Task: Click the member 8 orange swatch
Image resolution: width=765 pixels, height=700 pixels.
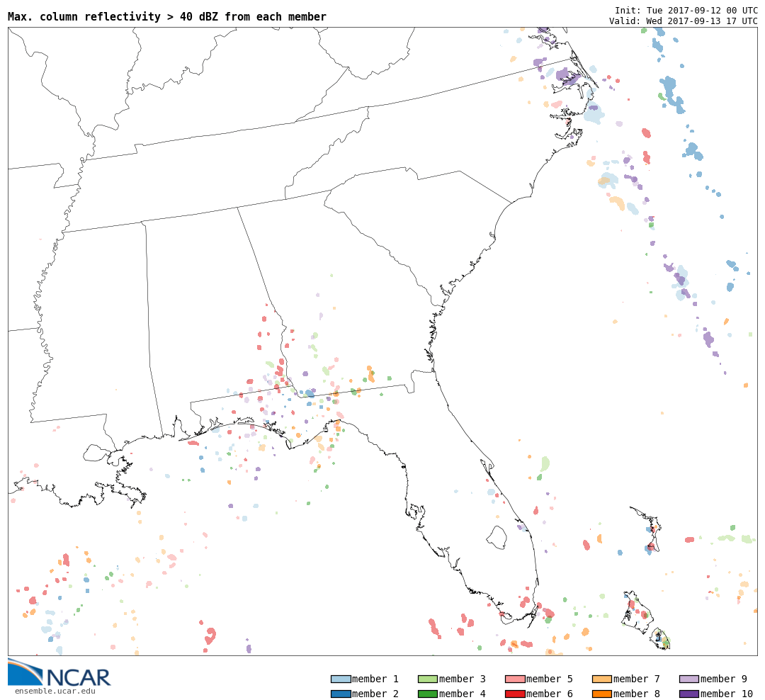Action: [x=602, y=694]
